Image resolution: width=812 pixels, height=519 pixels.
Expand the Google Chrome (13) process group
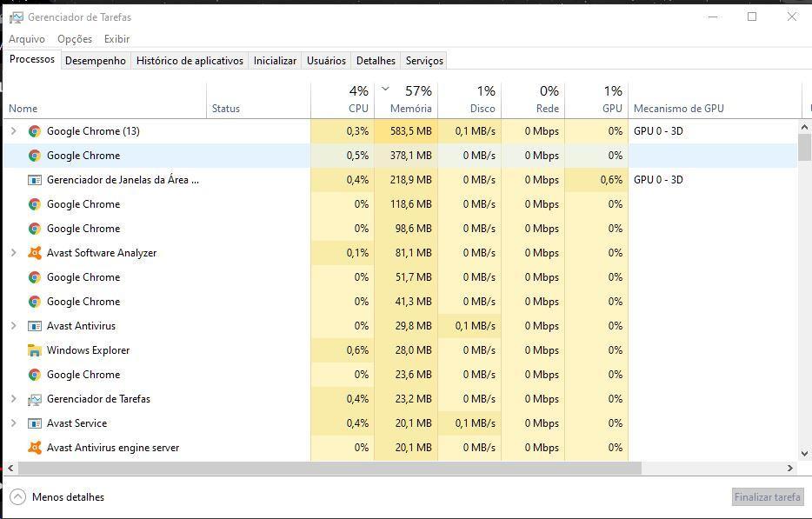click(13, 131)
